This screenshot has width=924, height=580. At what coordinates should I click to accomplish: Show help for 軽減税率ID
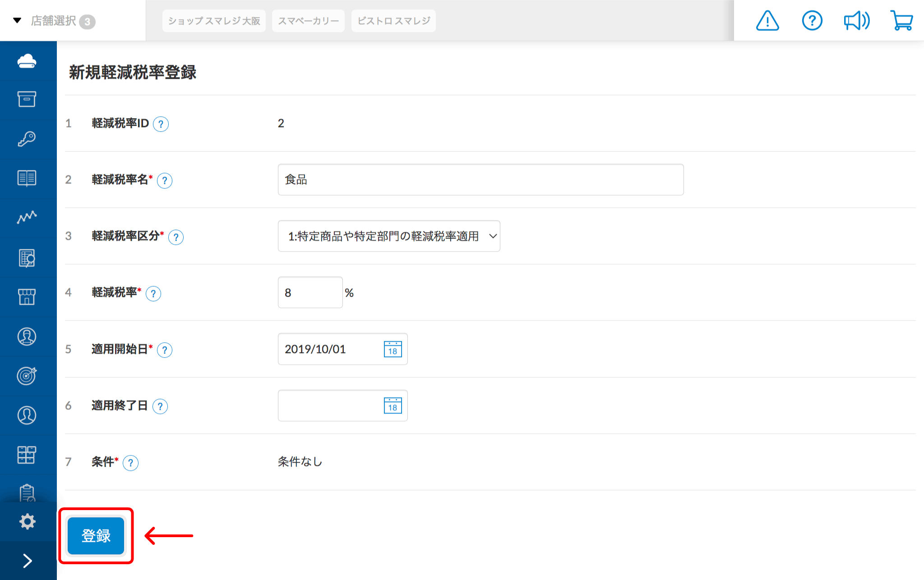tap(161, 124)
